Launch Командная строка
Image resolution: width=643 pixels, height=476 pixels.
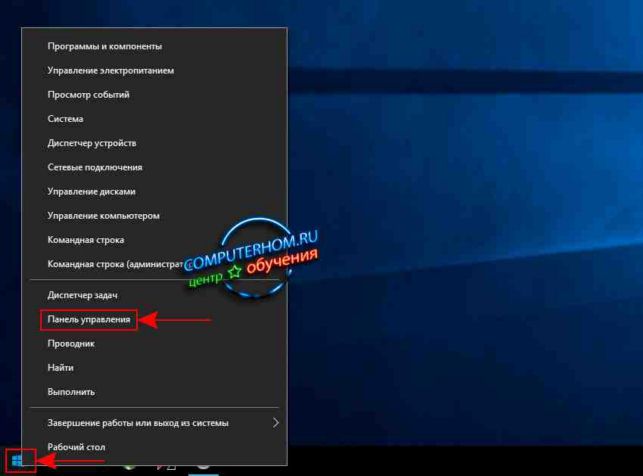click(154, 240)
